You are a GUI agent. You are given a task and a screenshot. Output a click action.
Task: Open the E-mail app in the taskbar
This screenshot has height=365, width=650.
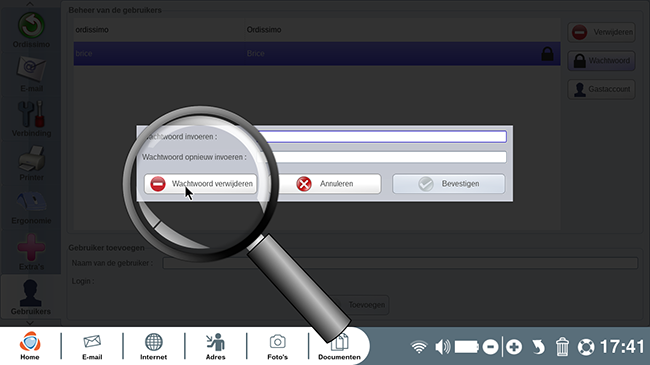(92, 347)
